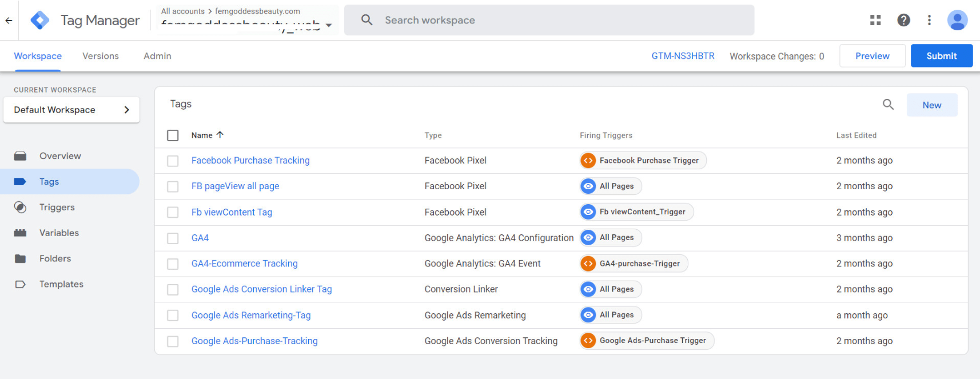Check the Facebook Purchase Tracking row checkbox
This screenshot has height=379, width=980.
point(173,161)
